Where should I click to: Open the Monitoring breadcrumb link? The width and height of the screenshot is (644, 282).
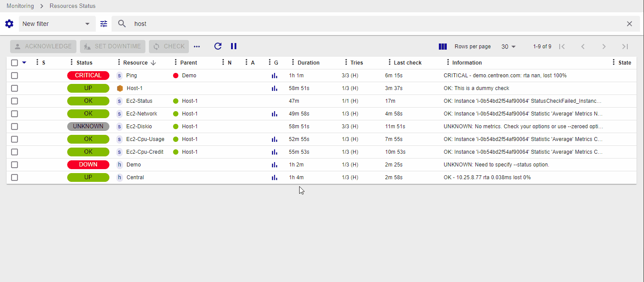click(x=20, y=6)
